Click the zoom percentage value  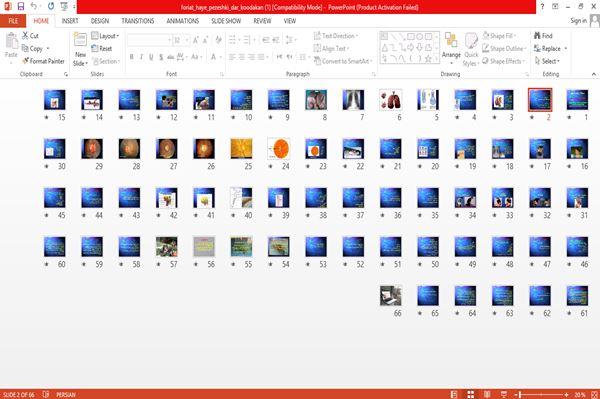pyautogui.click(x=580, y=394)
